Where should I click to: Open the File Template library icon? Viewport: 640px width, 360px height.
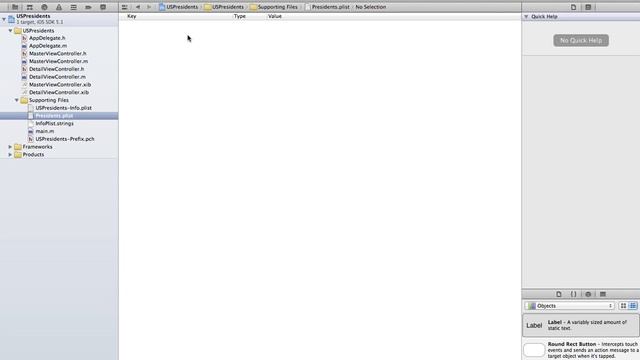(559, 294)
